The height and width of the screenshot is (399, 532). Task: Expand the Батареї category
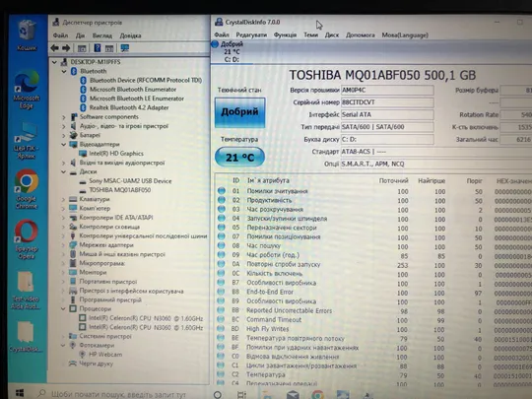coord(64,135)
